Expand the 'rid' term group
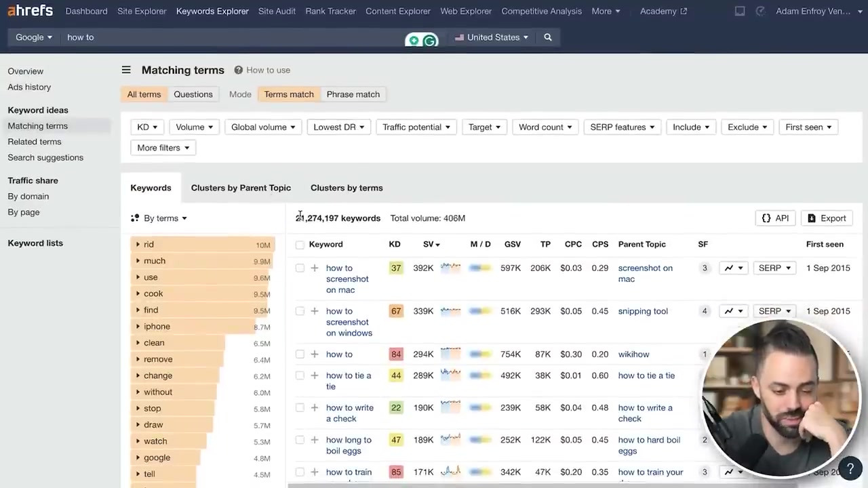 (x=138, y=245)
